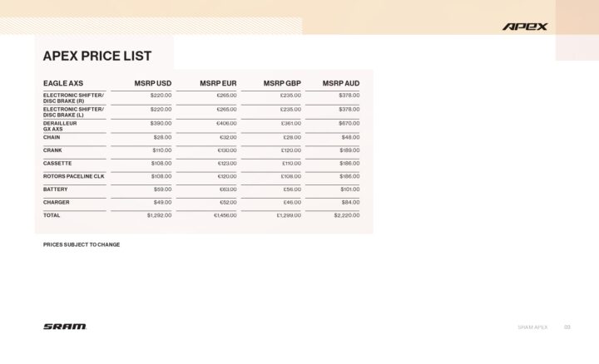Click the SRAM logo in the footer
This screenshot has width=599, height=364.
[x=65, y=327]
